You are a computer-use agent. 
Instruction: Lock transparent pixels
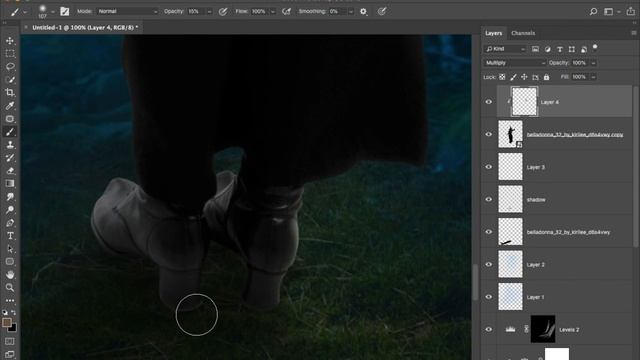(x=502, y=77)
